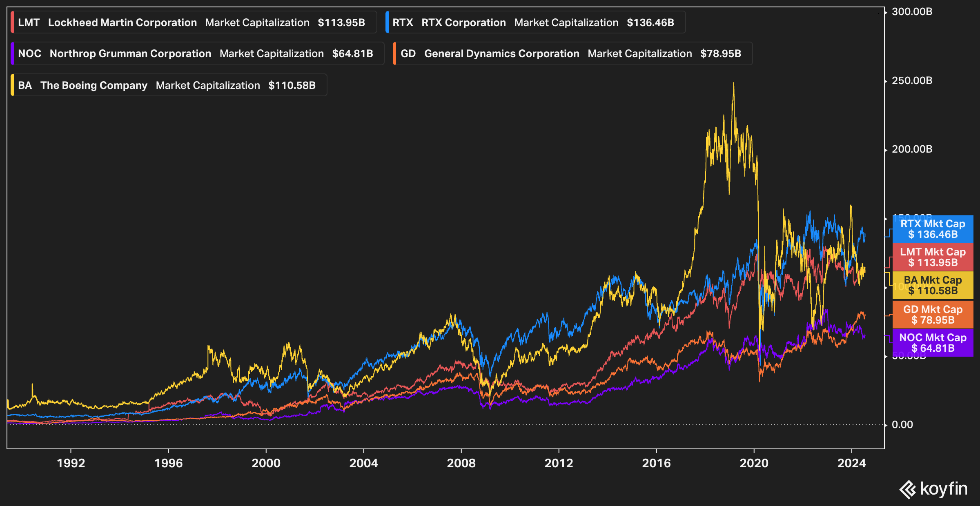This screenshot has height=506, width=980.
Task: Click the GD Mkt Cap price tag
Action: tap(933, 315)
